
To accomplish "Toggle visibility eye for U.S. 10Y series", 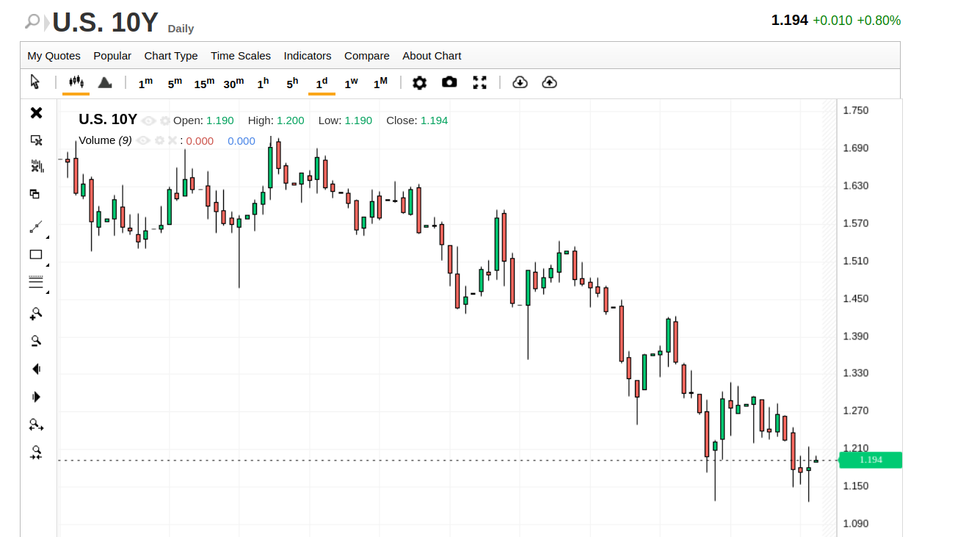I will coord(149,120).
